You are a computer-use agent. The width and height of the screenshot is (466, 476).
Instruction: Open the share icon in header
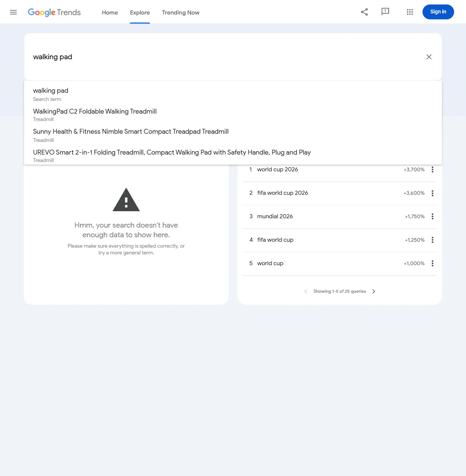(x=364, y=12)
